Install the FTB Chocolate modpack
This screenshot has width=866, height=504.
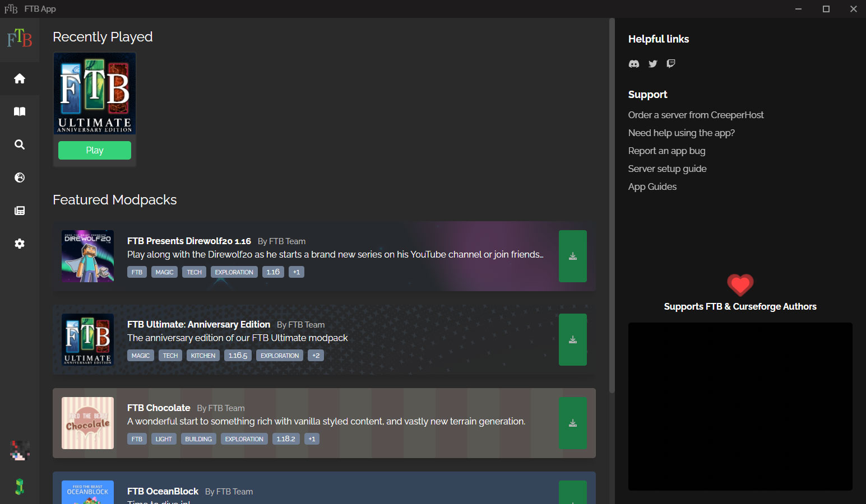(573, 423)
